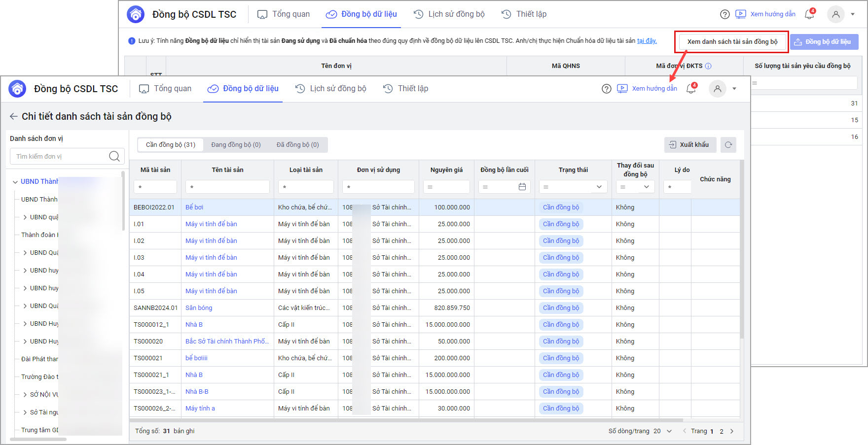
Task: Click Xem danh sách tài sản đồng bộ button
Action: click(732, 42)
